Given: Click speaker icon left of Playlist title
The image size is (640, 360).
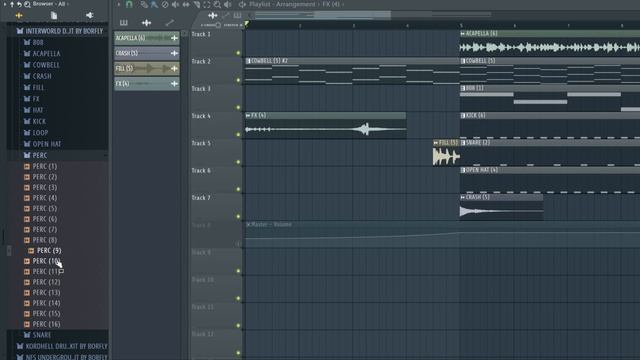Looking at the screenshot, I should click(x=242, y=4).
